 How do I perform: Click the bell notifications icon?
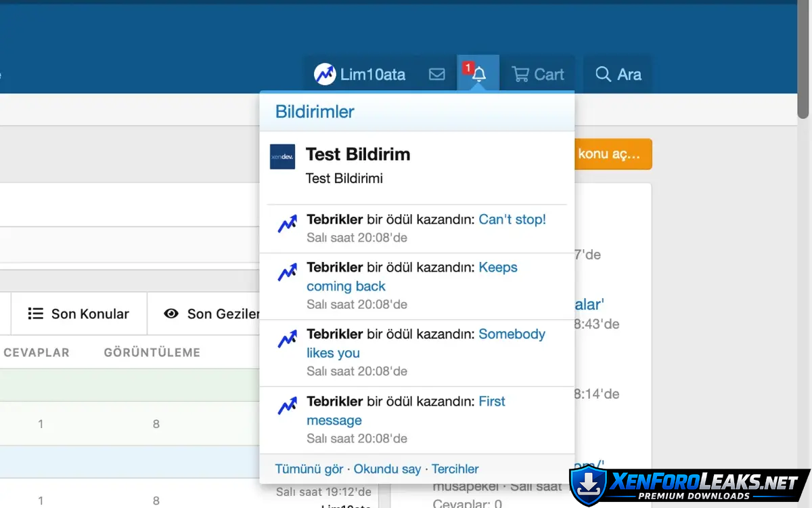tap(478, 74)
